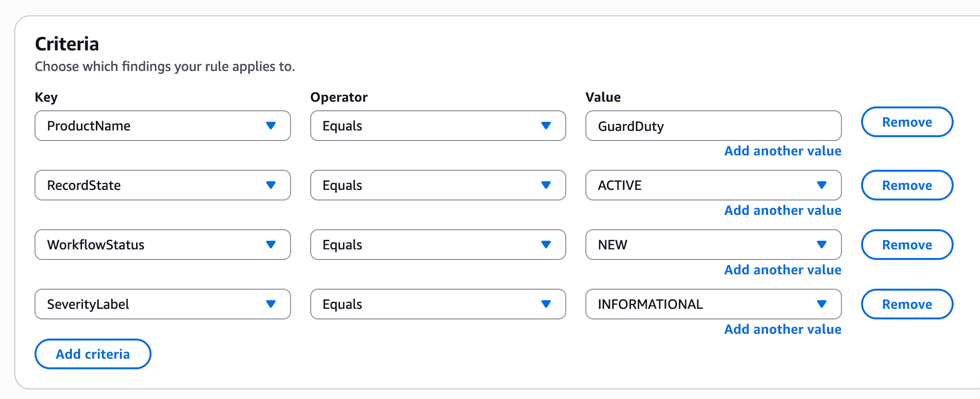
Task: Open the ProductName key dropdown
Action: point(163,126)
